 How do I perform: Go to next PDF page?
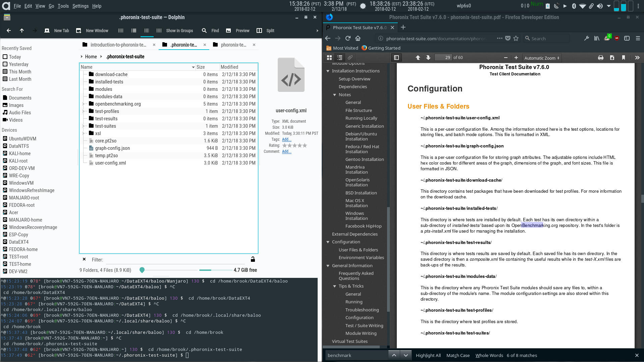[x=428, y=58]
